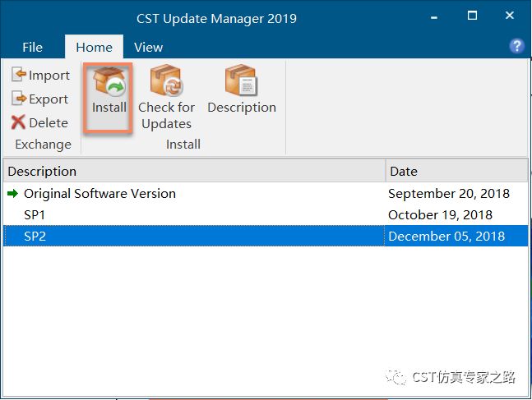
Task: Install the selected service pack
Action: tap(109, 97)
